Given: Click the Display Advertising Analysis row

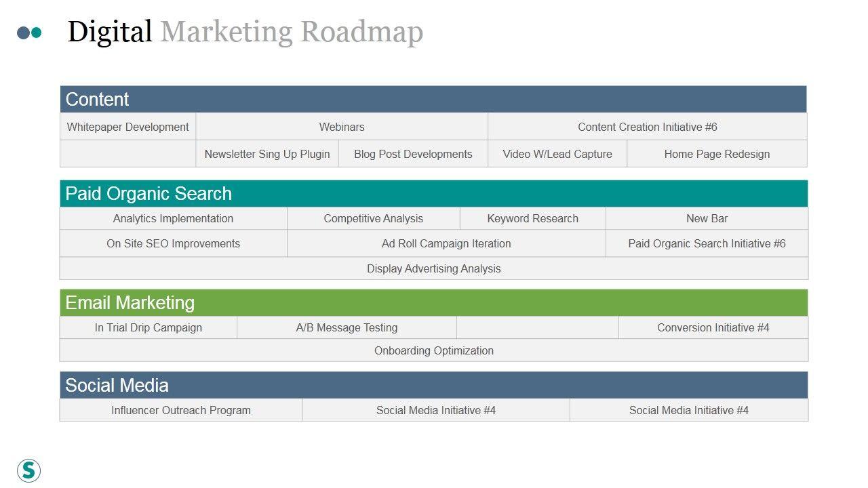Looking at the screenshot, I should [433, 268].
